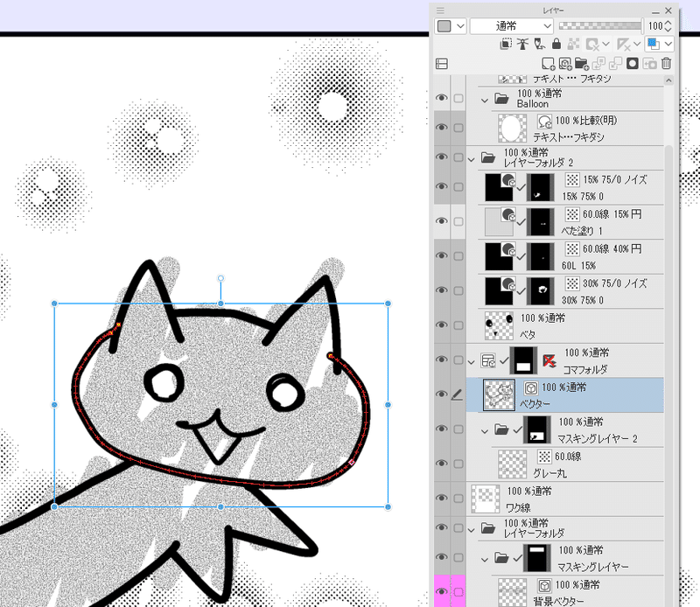Click the blue layer color change icon
Screen dimensions: 700x607
click(x=654, y=44)
